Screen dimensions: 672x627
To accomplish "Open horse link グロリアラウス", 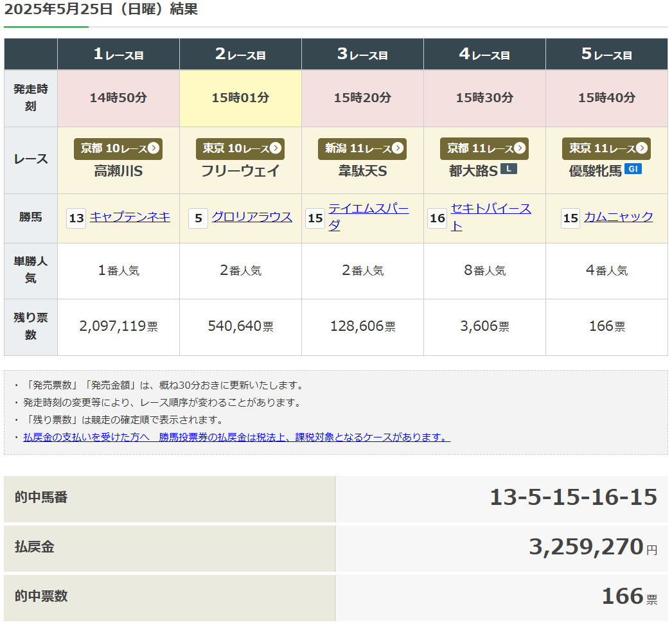I will [252, 217].
